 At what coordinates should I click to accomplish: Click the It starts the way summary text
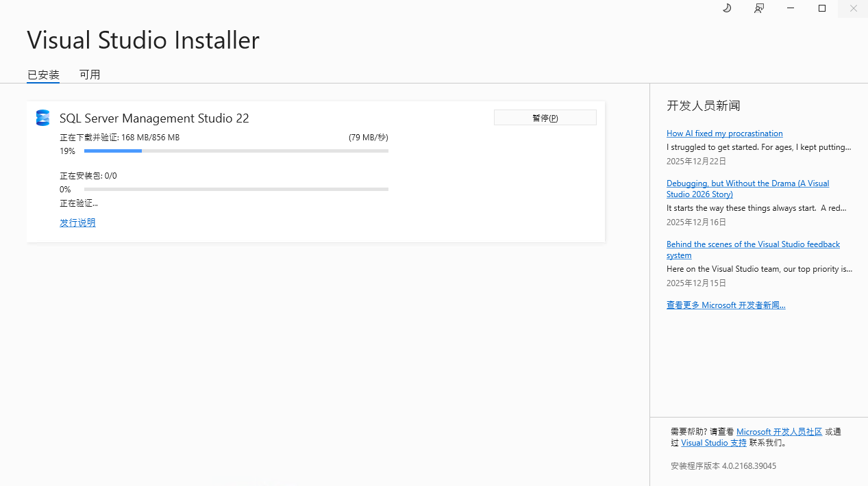(756, 208)
